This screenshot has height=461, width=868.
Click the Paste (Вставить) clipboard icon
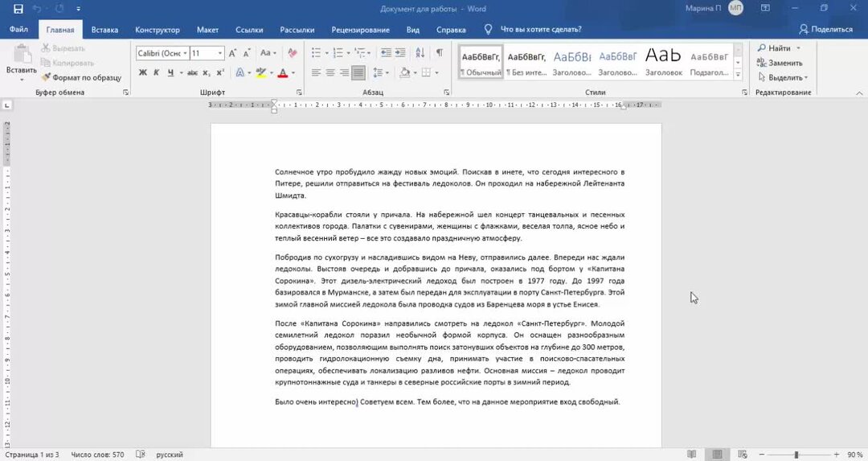tap(22, 54)
